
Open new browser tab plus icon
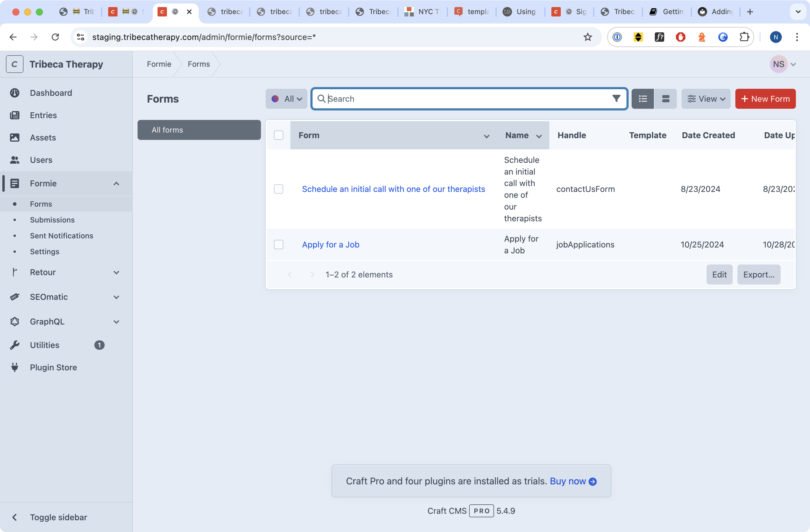click(x=750, y=12)
